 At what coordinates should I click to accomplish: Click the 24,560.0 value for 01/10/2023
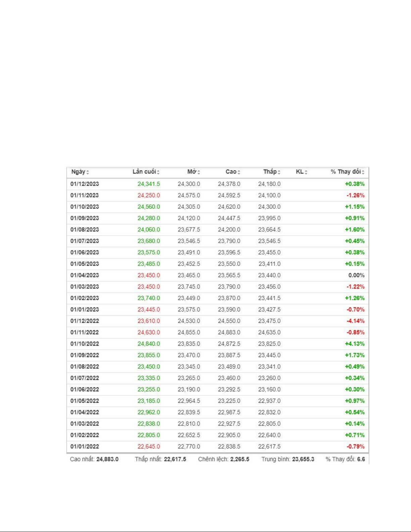point(149,207)
